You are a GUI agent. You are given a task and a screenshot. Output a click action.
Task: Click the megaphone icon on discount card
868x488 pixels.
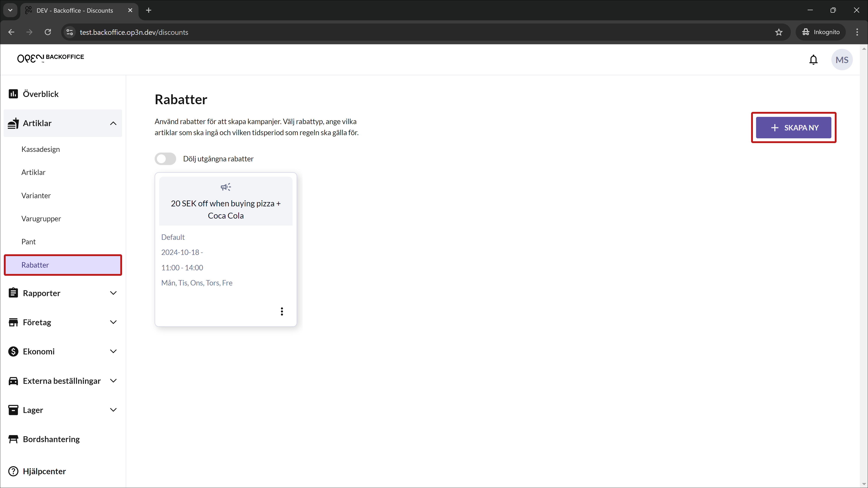(226, 187)
